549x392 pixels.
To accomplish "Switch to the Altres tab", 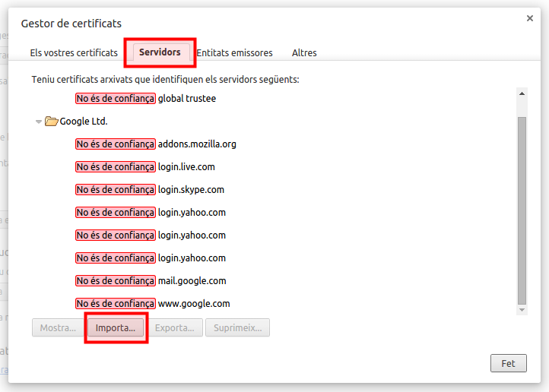I will click(304, 53).
